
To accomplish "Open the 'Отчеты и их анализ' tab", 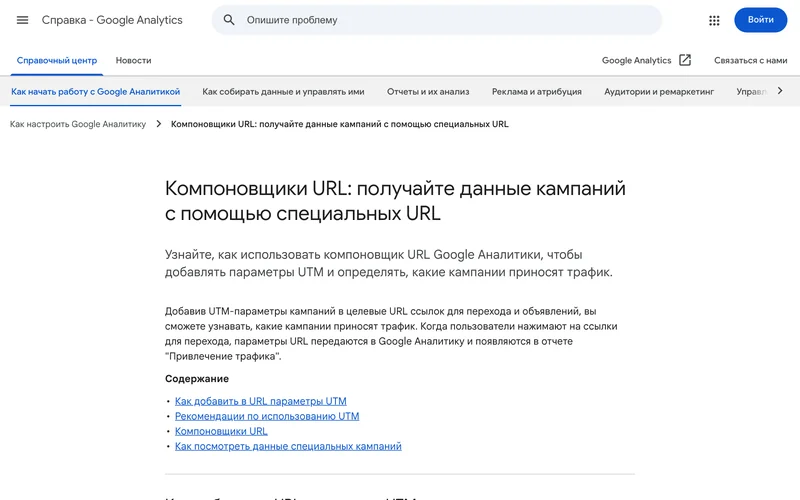I will pyautogui.click(x=428, y=92).
